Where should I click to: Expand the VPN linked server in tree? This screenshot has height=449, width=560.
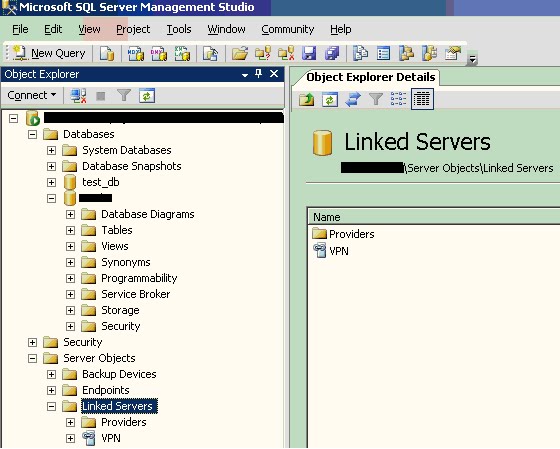coord(70,438)
